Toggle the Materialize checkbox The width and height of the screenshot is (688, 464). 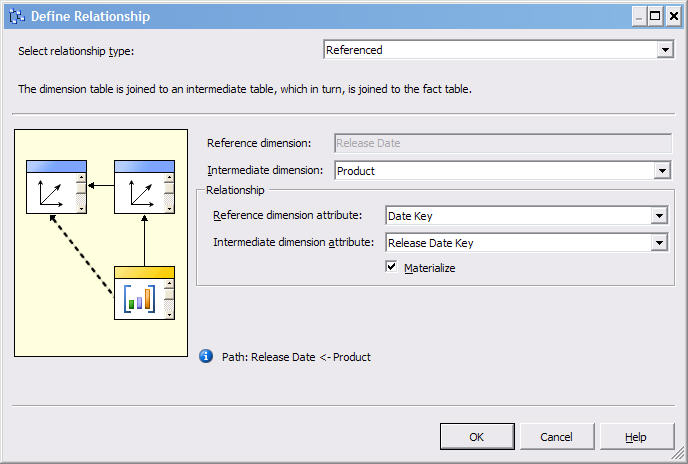point(392,267)
